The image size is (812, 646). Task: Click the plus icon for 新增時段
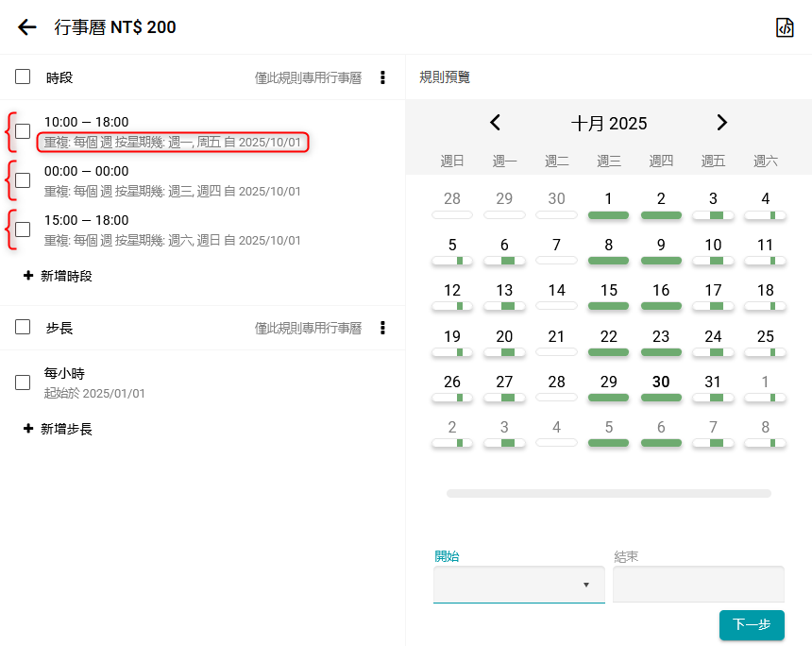point(28,277)
